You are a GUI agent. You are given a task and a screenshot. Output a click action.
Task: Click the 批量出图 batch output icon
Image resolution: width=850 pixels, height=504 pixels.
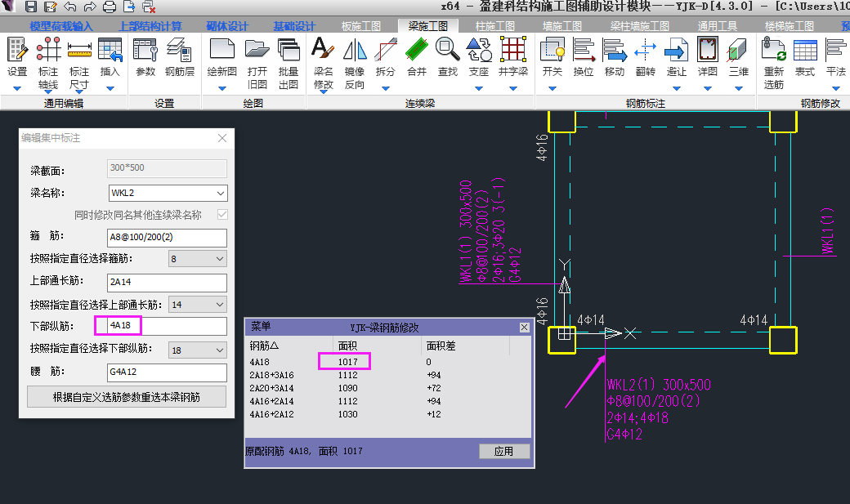tap(289, 50)
